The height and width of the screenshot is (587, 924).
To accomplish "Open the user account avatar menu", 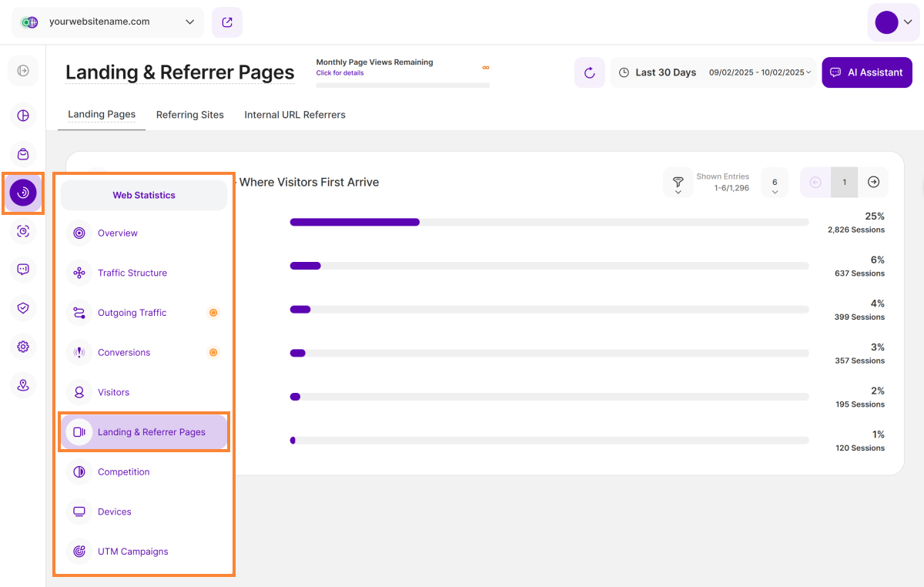I will click(x=893, y=22).
